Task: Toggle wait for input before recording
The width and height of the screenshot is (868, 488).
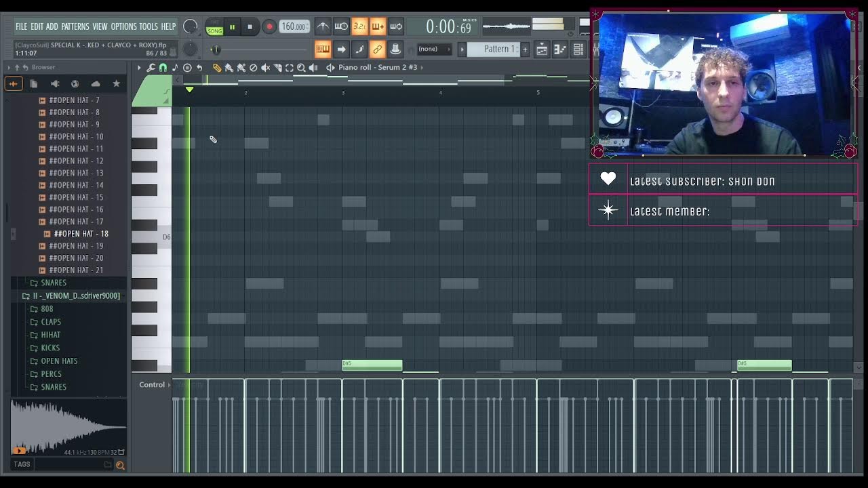Action: (341, 26)
